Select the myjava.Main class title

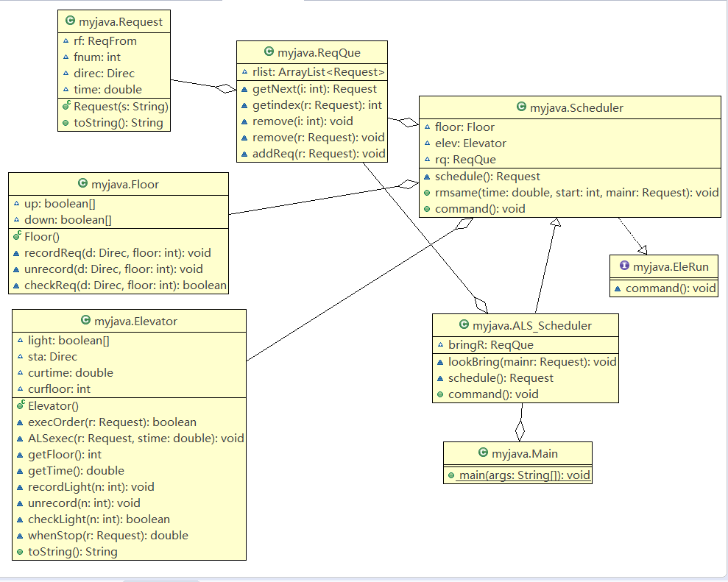tap(525, 453)
